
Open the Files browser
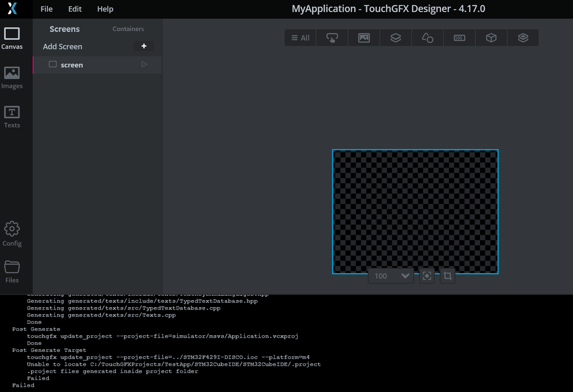[11, 272]
